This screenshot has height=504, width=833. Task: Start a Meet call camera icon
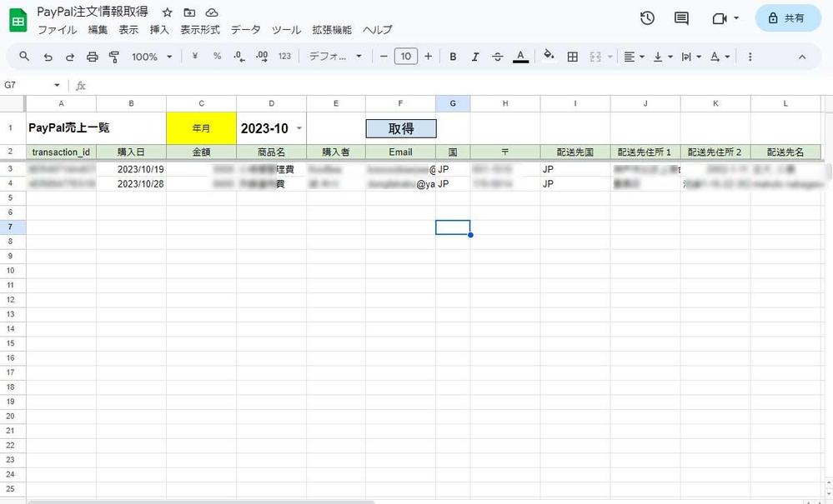click(720, 18)
